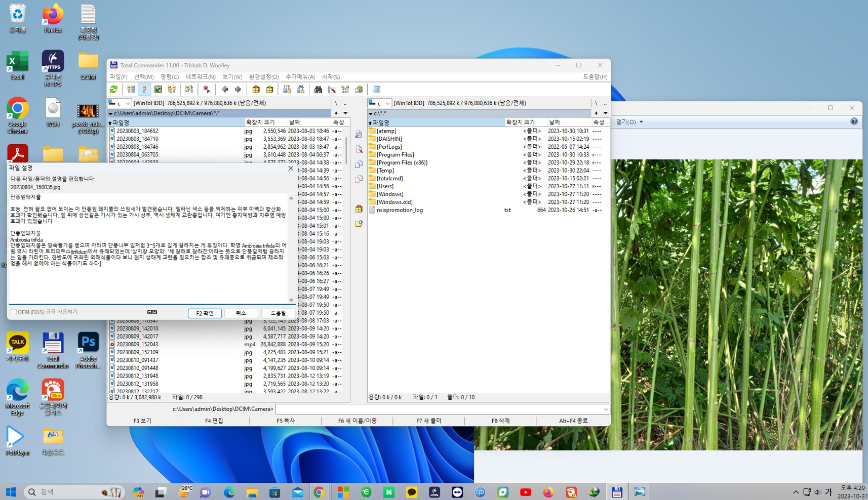Open the 파일(F) menu
868x500 pixels.
119,77
